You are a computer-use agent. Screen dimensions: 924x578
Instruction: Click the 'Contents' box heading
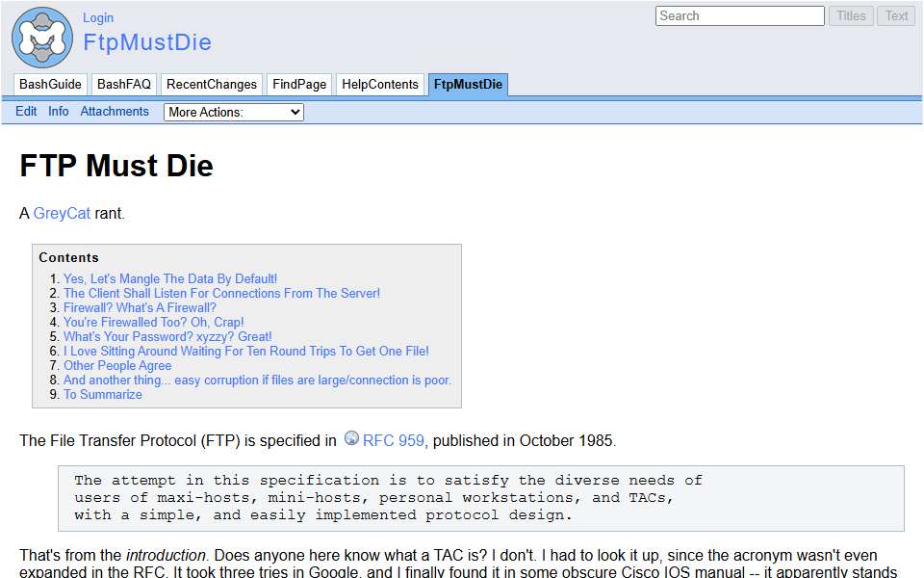(69, 258)
